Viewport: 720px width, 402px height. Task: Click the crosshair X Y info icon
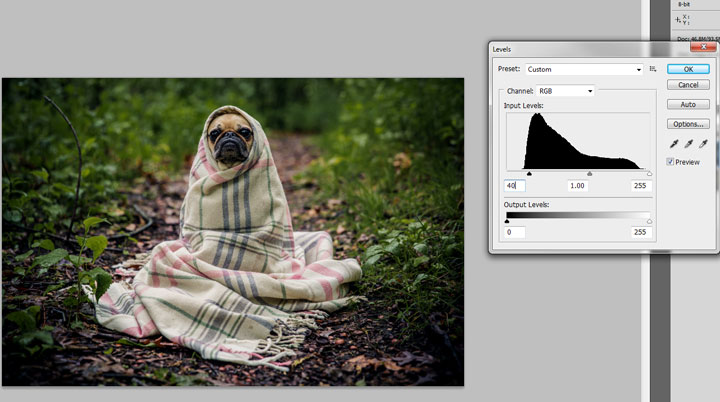[681, 20]
